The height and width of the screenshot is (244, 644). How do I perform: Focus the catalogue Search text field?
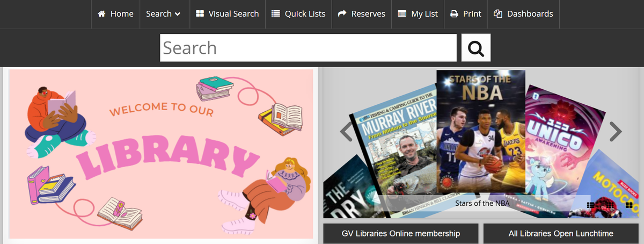tap(308, 48)
